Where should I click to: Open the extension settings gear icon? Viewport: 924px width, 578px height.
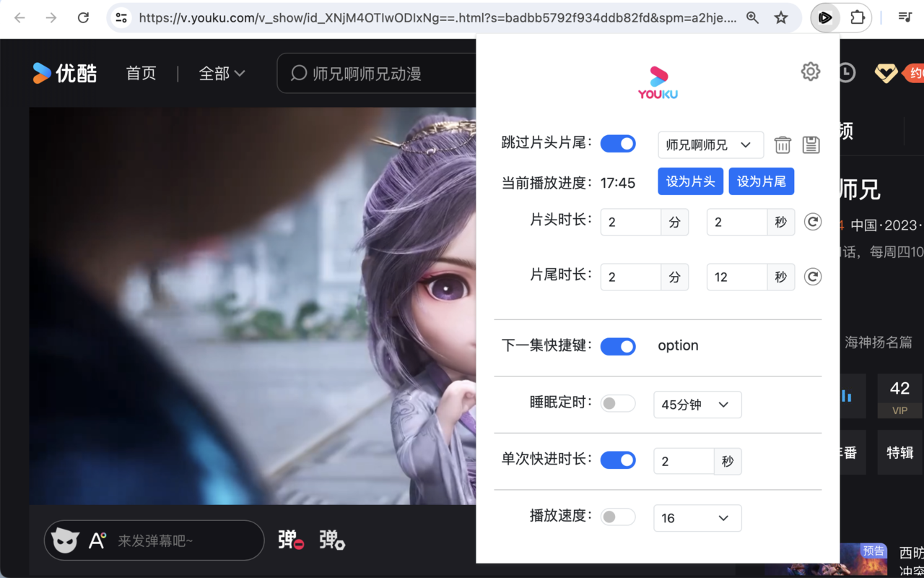[810, 72]
